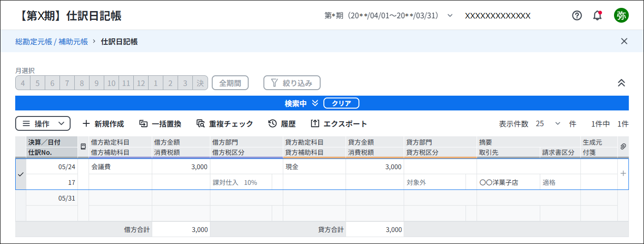Click the 摘要 column header
Viewport: 644px width, 244px height.
click(529, 142)
